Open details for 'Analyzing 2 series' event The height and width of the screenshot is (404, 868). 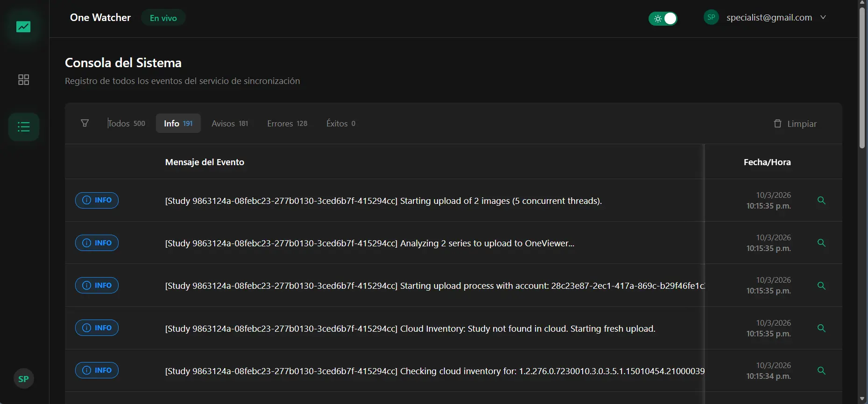(821, 243)
